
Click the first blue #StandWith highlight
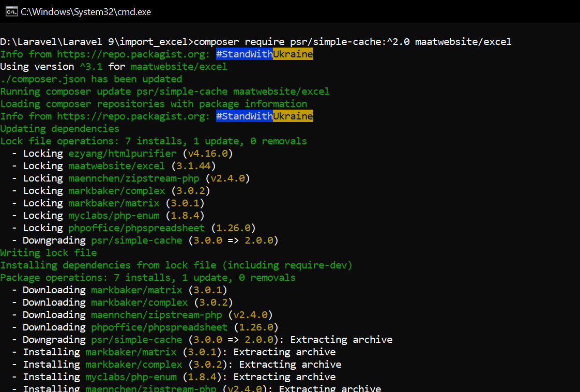pyautogui.click(x=244, y=54)
